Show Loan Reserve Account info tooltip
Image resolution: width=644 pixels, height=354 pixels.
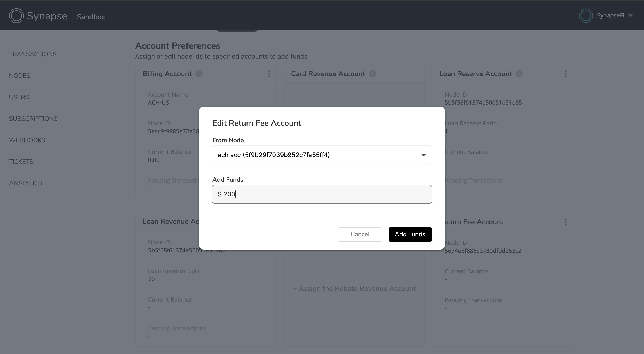519,74
